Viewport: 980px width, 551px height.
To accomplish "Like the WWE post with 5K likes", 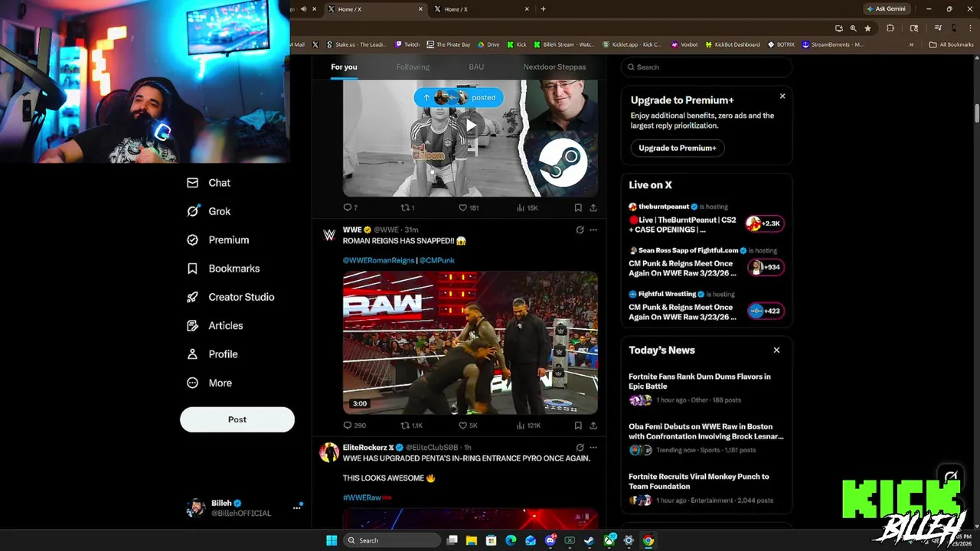I will coord(467,425).
